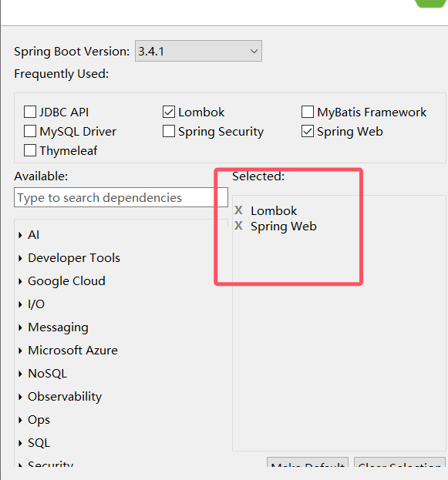The image size is (448, 480).
Task: Check the Thymeleaf checkbox
Action: point(30,150)
